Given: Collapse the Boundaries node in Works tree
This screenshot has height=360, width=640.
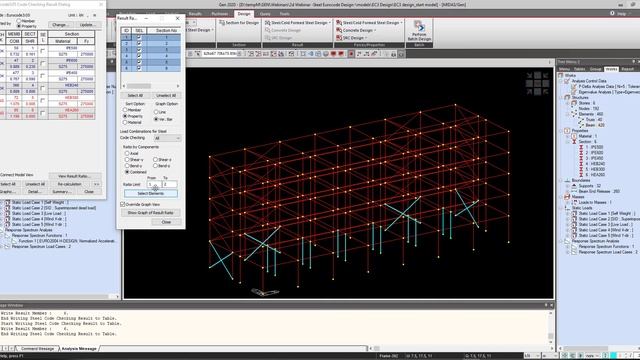Looking at the screenshot, I should tap(561, 180).
